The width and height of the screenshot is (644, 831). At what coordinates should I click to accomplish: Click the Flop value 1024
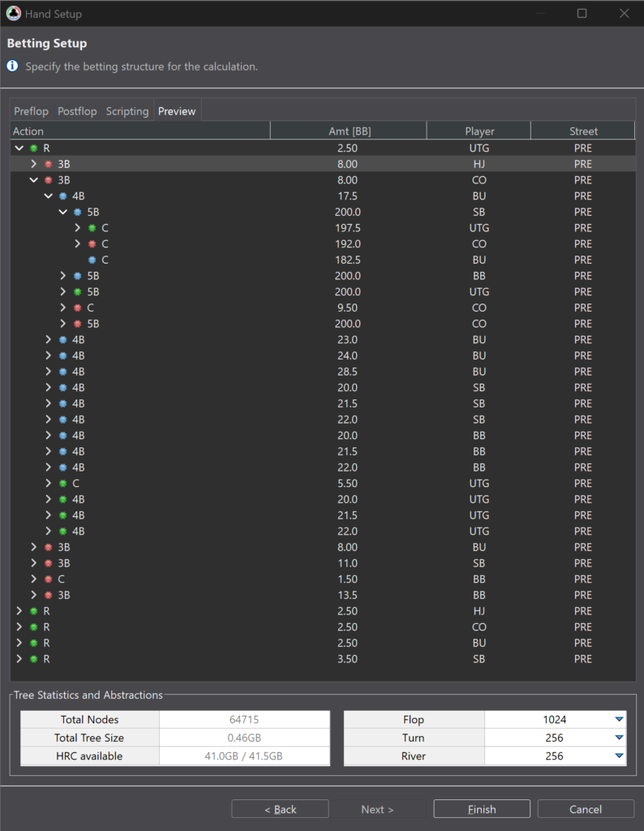point(554,719)
